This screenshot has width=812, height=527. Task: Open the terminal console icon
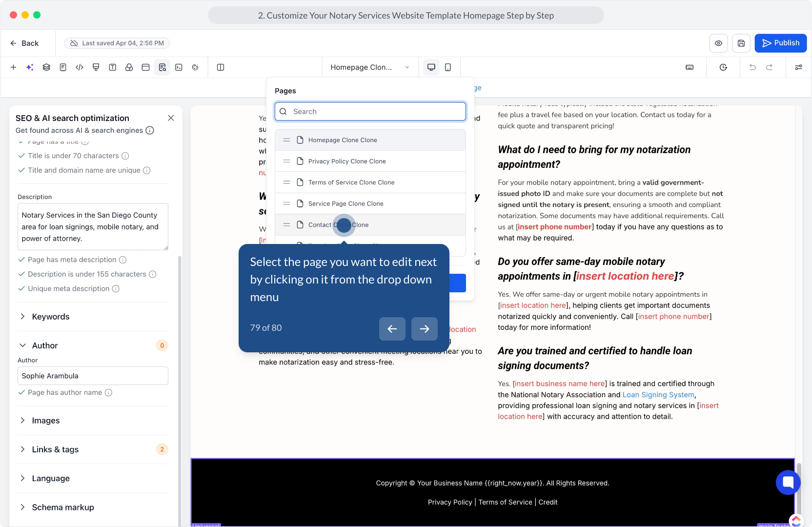pos(179,67)
